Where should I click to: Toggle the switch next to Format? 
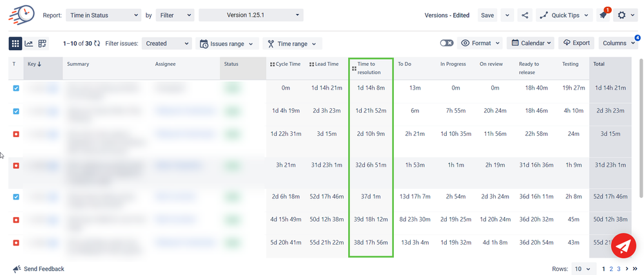[x=447, y=43]
